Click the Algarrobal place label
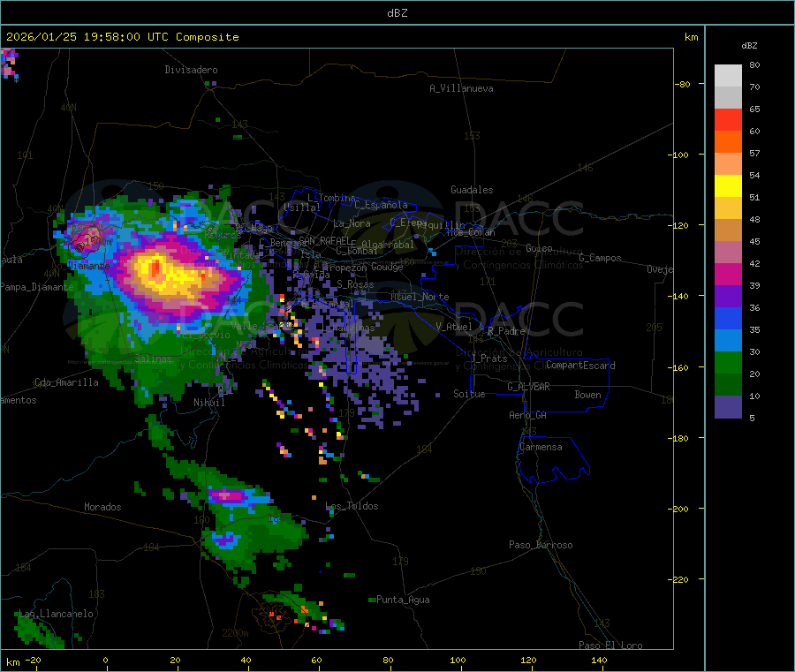This screenshot has height=672, width=795. pos(388,245)
